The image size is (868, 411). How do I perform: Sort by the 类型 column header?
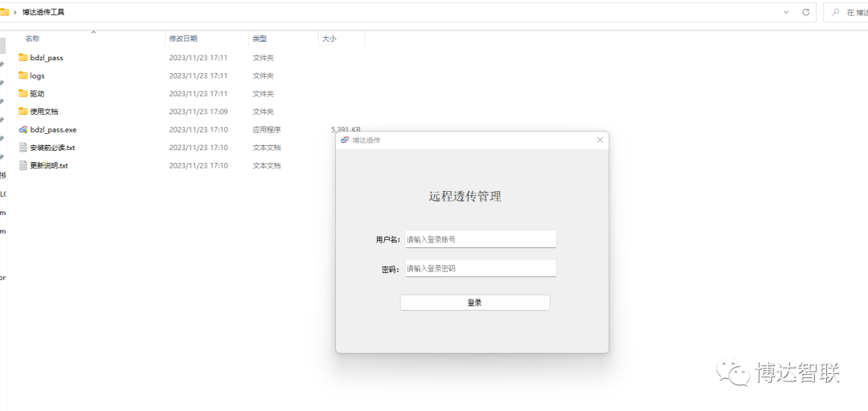coord(260,39)
